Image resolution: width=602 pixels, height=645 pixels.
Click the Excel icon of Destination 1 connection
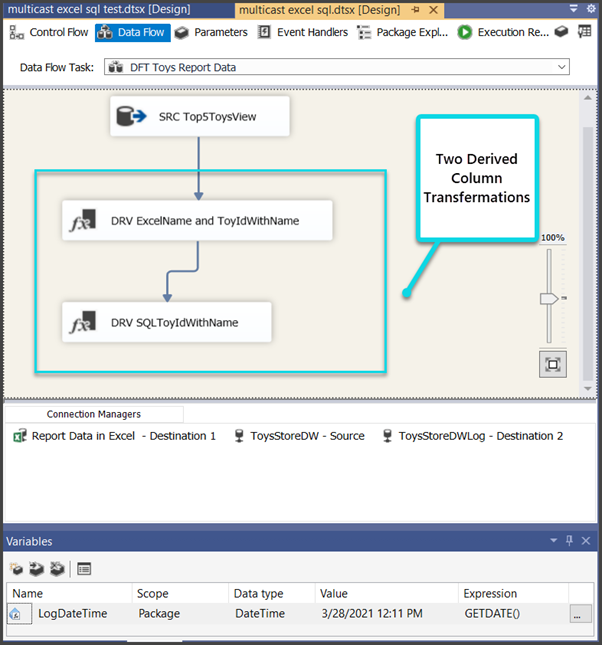(x=20, y=436)
